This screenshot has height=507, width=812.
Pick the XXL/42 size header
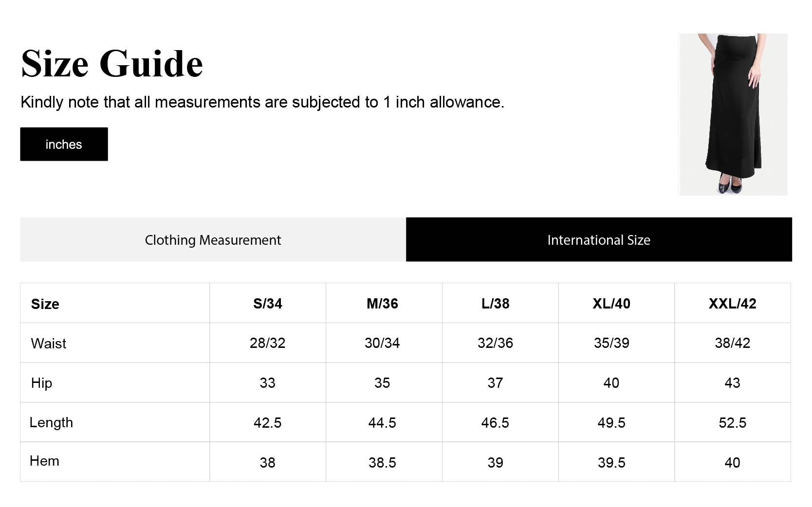pyautogui.click(x=732, y=304)
